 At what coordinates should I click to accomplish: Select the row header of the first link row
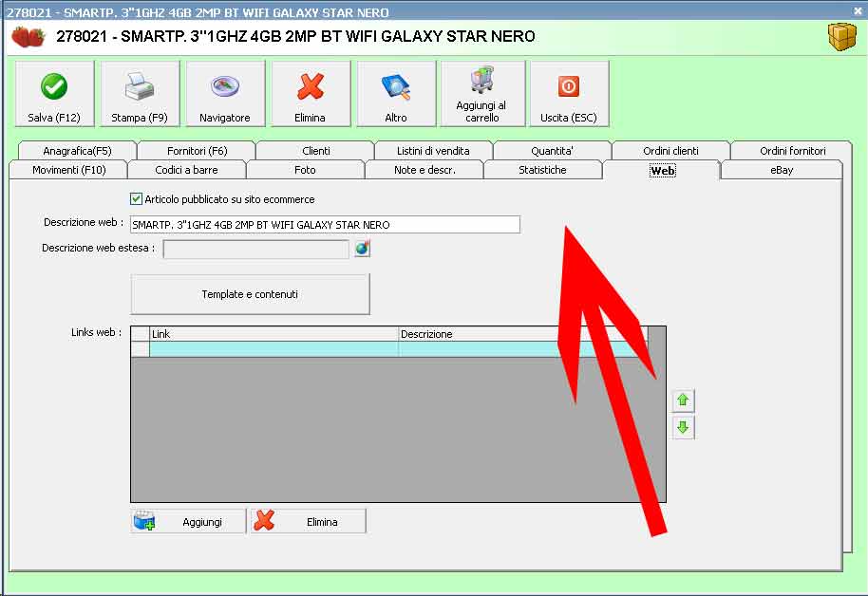(x=140, y=349)
